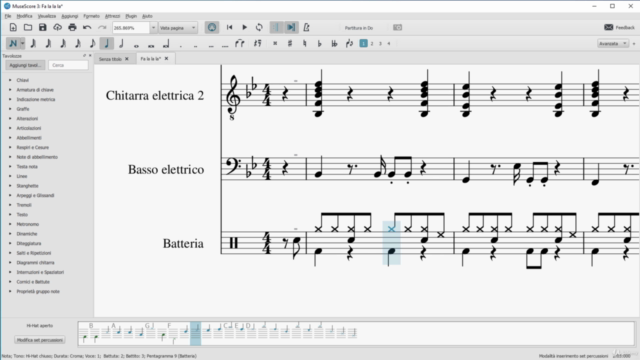Toggle note input mode button
Screen dimensions: 640x360
pos(13,43)
